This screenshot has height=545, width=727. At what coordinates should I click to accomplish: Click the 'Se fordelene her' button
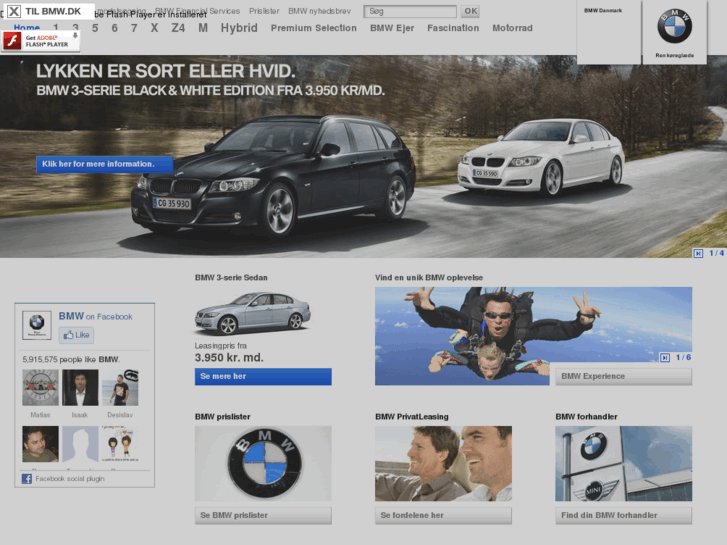pos(443,515)
